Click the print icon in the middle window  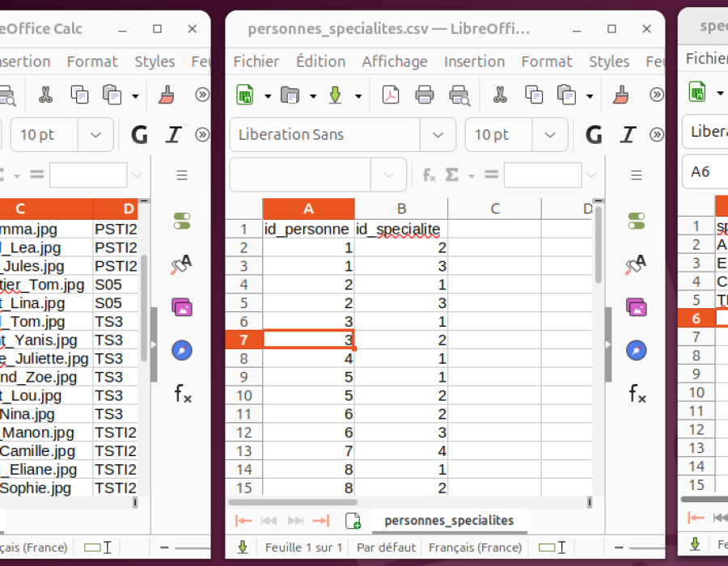(x=425, y=95)
